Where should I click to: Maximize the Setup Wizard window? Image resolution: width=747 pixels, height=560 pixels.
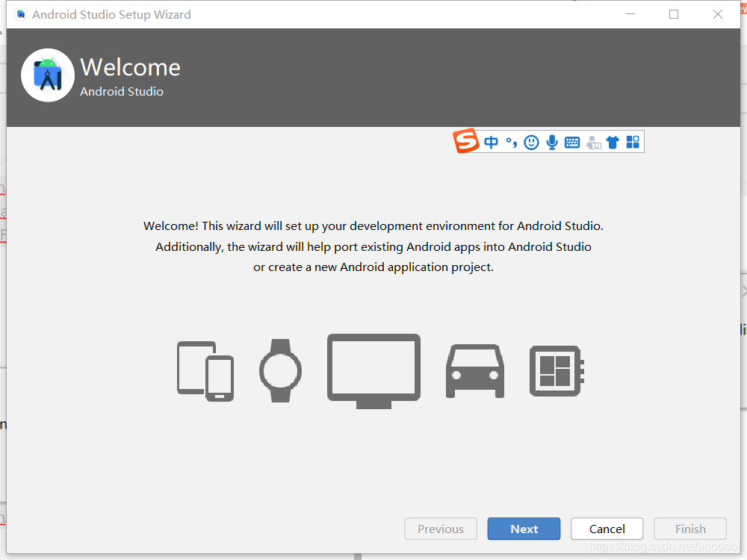click(x=674, y=14)
